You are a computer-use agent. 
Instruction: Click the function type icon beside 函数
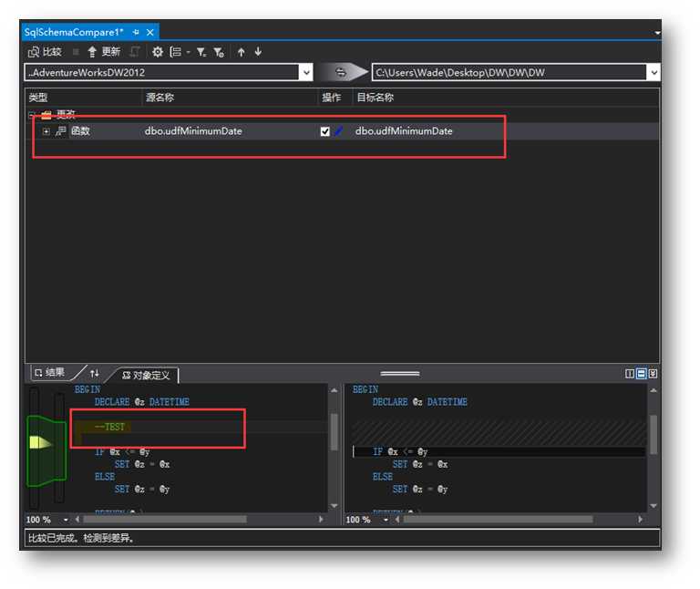click(x=61, y=131)
